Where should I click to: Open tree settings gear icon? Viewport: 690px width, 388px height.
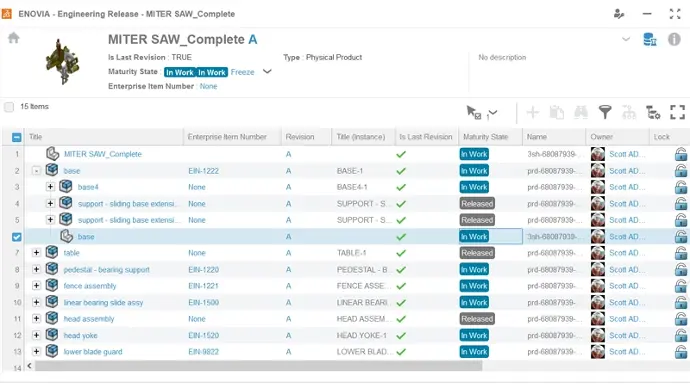click(x=653, y=113)
